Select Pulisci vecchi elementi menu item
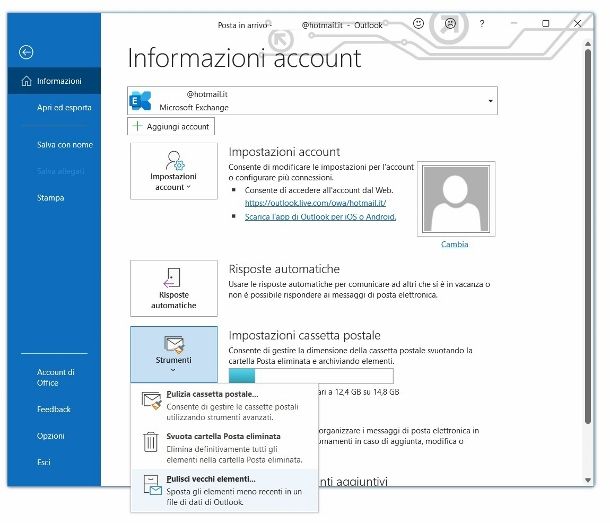The height and width of the screenshot is (523, 610). click(x=225, y=490)
